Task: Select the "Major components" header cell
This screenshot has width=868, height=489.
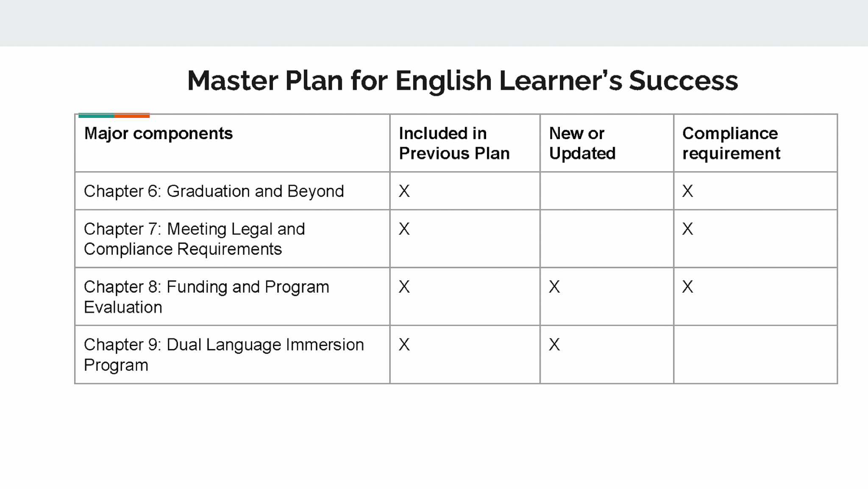Action: (159, 134)
